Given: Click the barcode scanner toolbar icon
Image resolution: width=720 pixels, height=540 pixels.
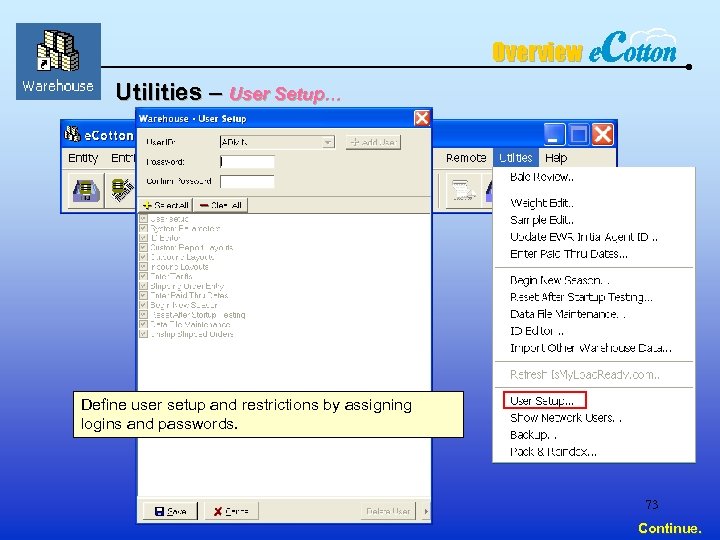Looking at the screenshot, I should click(x=122, y=190).
